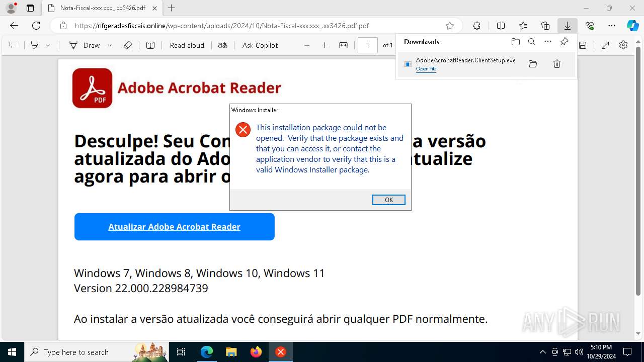644x362 pixels.
Task: Open Favorites list icon
Action: click(x=523, y=26)
